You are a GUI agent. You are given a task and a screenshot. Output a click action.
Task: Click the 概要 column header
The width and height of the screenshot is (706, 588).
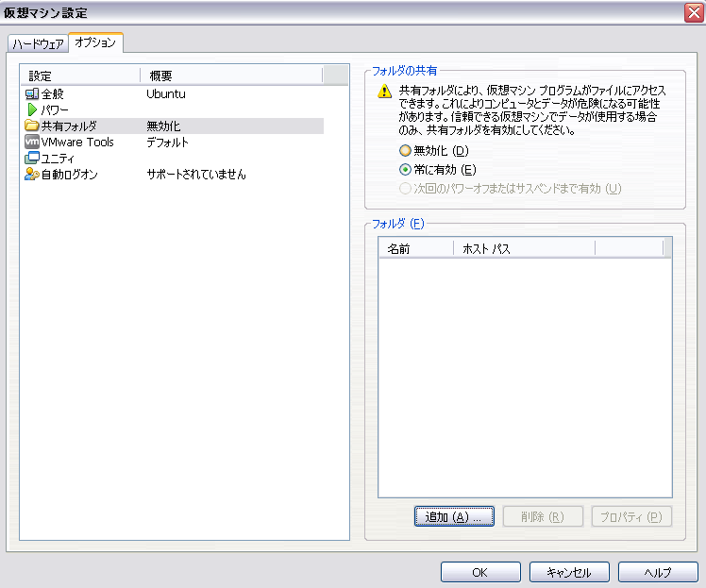coord(232,76)
